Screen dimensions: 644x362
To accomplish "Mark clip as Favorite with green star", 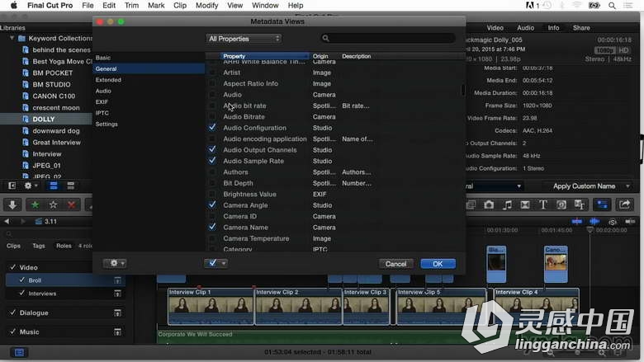I will coord(35,205).
